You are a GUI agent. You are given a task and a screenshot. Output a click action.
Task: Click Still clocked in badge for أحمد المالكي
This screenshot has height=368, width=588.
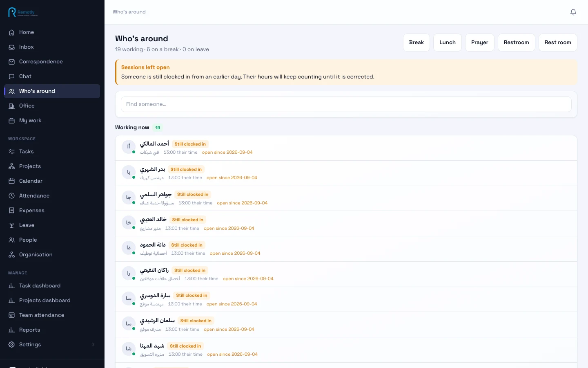tap(190, 144)
